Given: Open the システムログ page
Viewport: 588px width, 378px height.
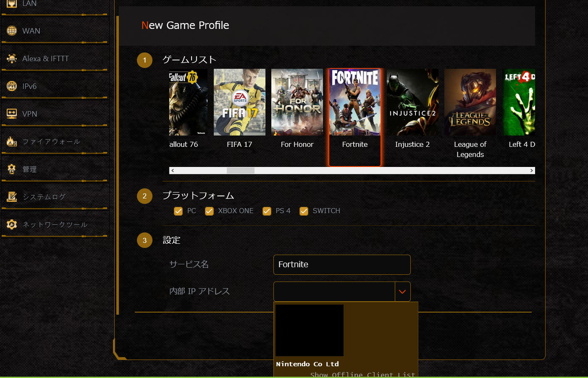Looking at the screenshot, I should coord(54,197).
